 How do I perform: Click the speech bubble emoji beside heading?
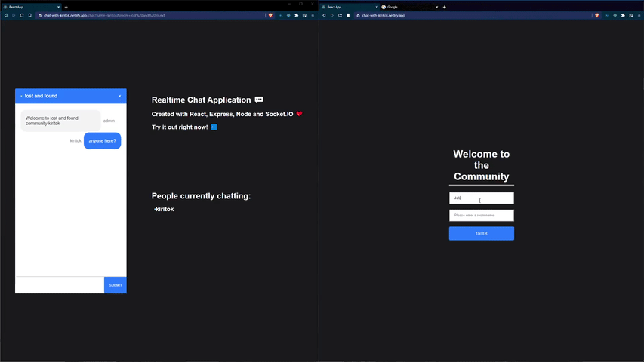(259, 100)
